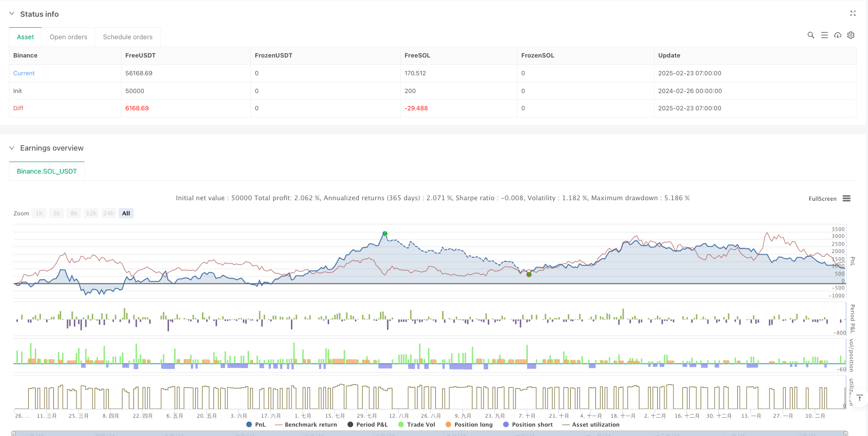Toggle the PnL series in legend
868x436 pixels.
[256, 424]
